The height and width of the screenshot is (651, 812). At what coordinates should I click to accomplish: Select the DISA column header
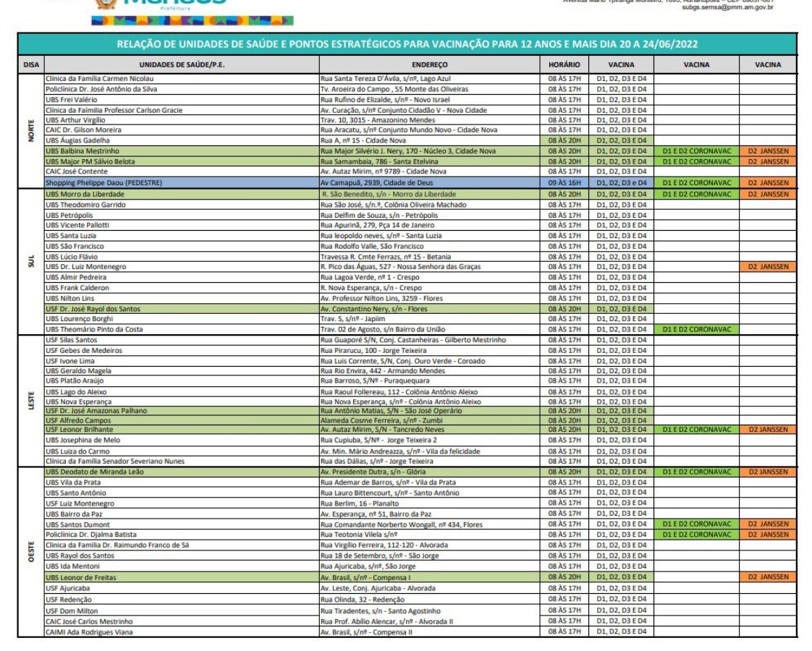(31, 64)
